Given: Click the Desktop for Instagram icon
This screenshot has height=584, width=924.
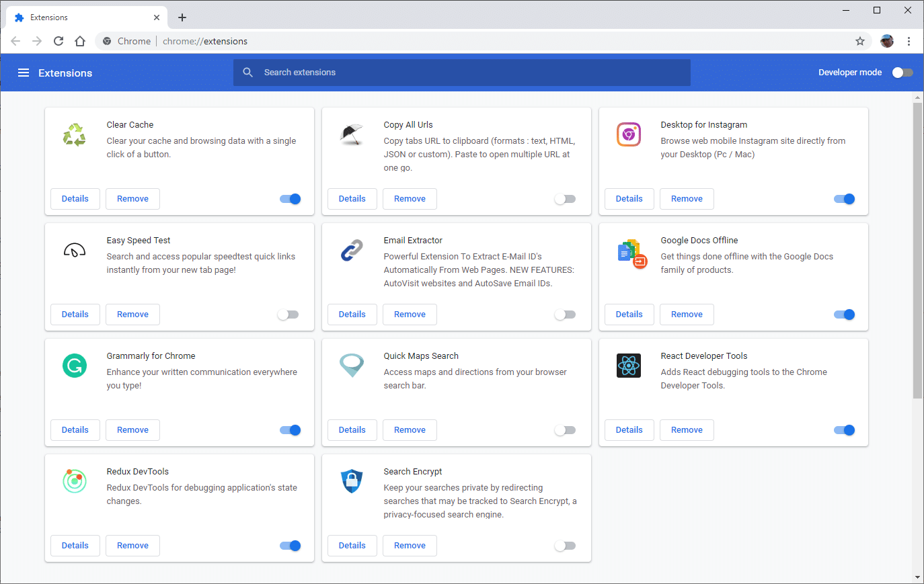Looking at the screenshot, I should (x=629, y=134).
